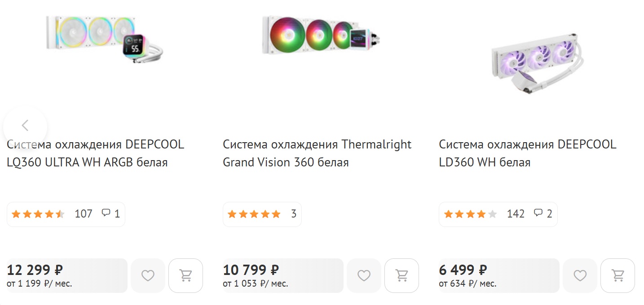Click the 6 499 ₽ price block
This screenshot has width=644, height=305.
(x=499, y=275)
